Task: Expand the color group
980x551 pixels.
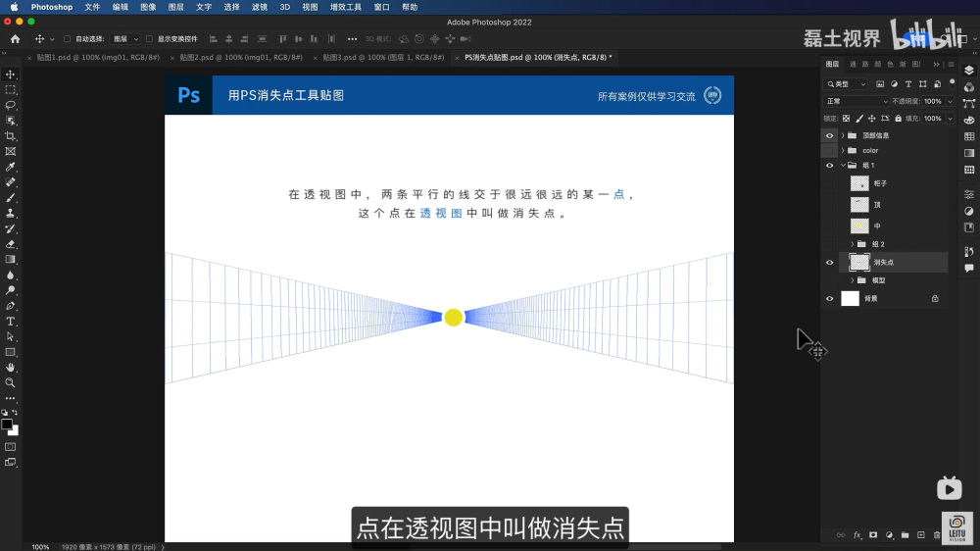Action: tap(843, 151)
